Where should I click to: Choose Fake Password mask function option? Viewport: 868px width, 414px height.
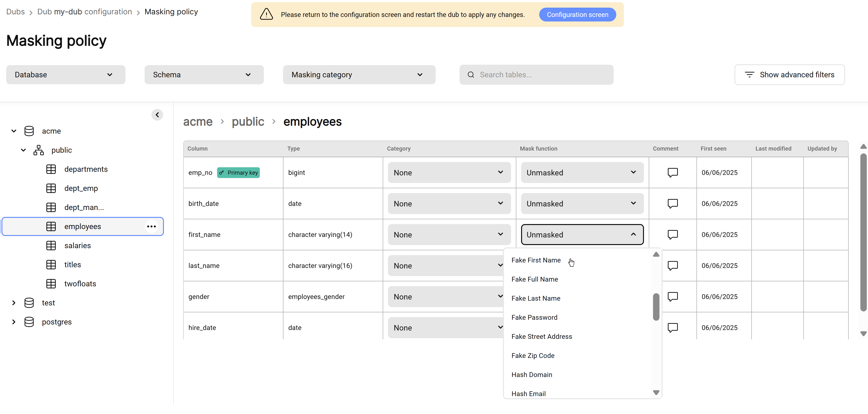pyautogui.click(x=534, y=318)
